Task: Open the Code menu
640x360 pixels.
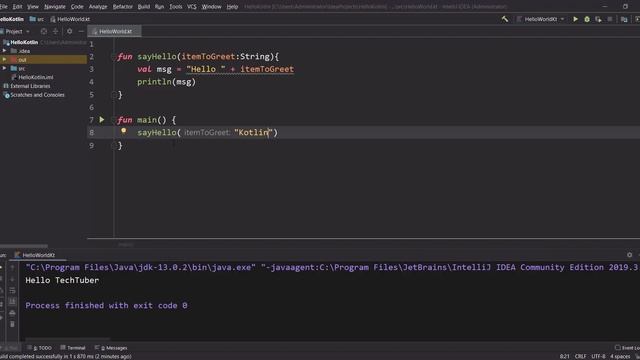Action: point(77,7)
